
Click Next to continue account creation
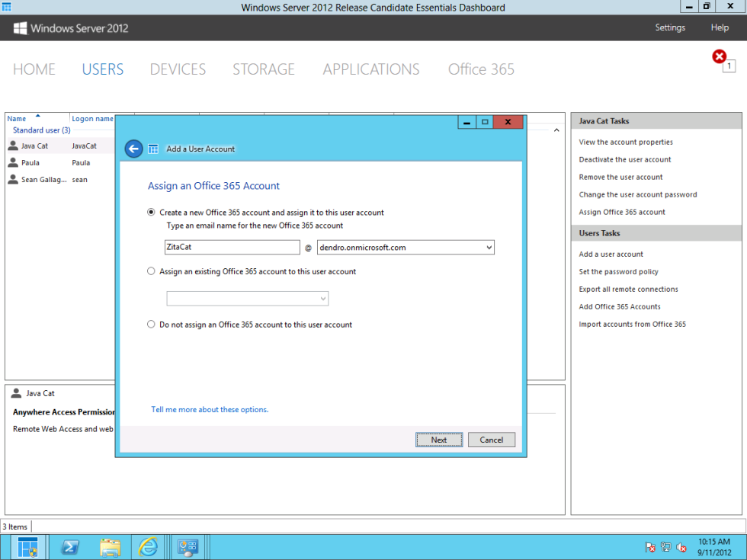[438, 440]
